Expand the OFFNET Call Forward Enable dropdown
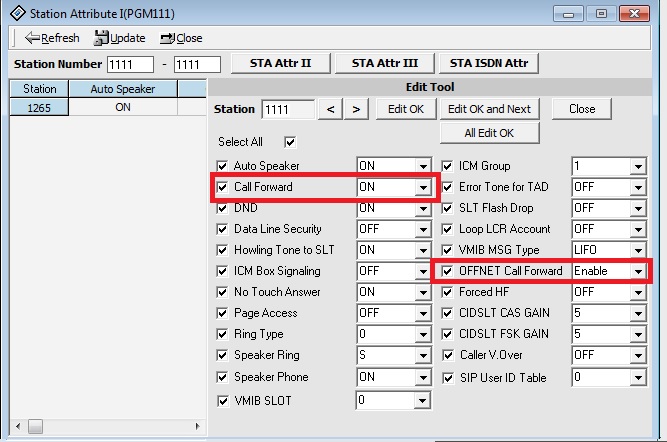Image resolution: width=667 pixels, height=442 pixels. (637, 271)
